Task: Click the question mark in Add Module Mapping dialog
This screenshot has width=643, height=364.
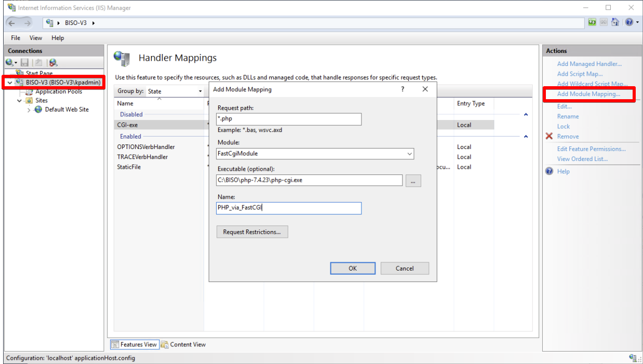Action: click(x=403, y=89)
